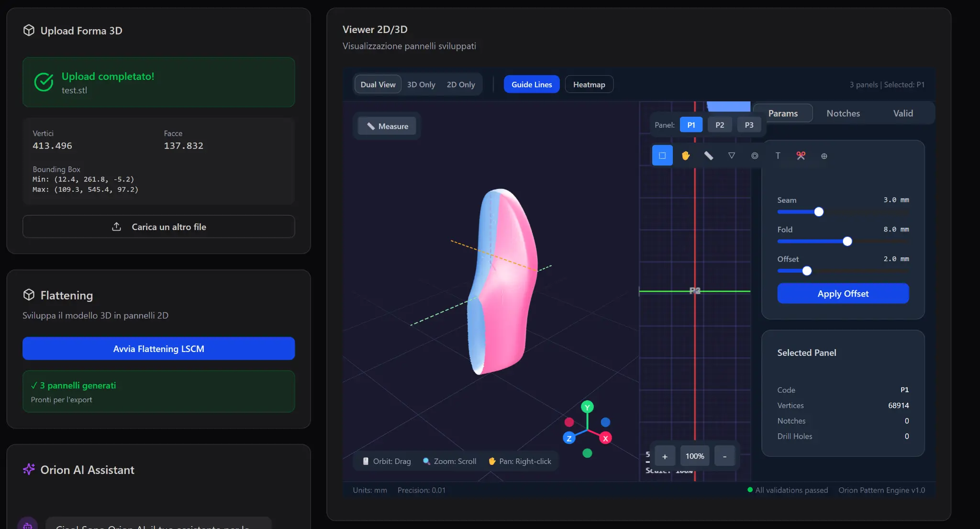The width and height of the screenshot is (980, 529).
Task: Click the Fold slider handle
Action: [x=847, y=242]
